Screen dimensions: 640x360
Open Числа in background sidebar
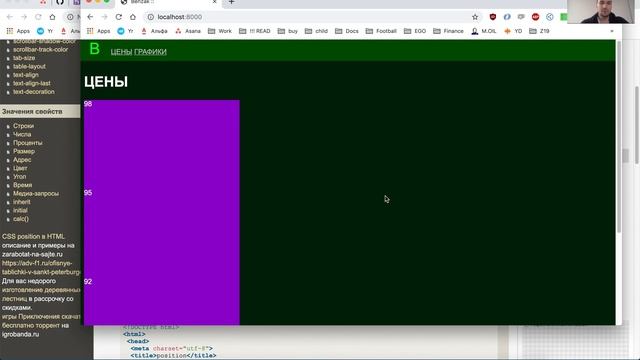pyautogui.click(x=22, y=134)
